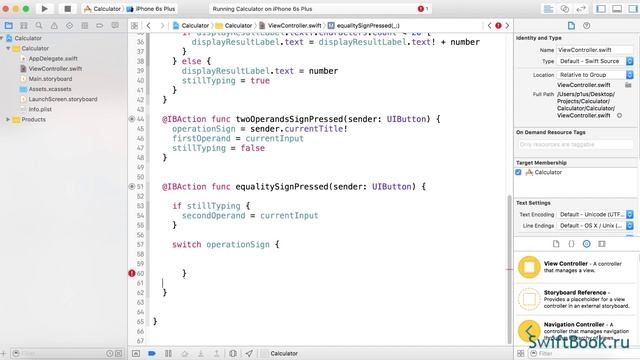
Task: Go back in editor history
Action: click(x=149, y=26)
